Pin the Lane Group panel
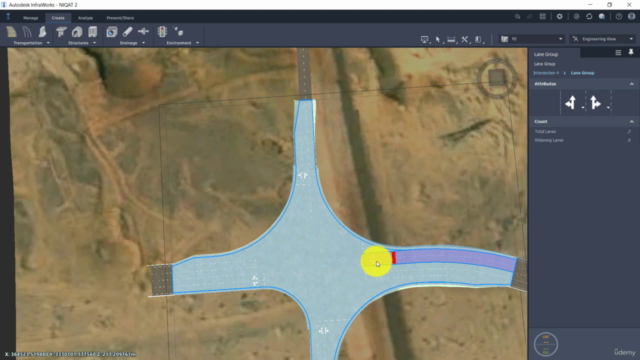The height and width of the screenshot is (360, 640). (x=631, y=52)
